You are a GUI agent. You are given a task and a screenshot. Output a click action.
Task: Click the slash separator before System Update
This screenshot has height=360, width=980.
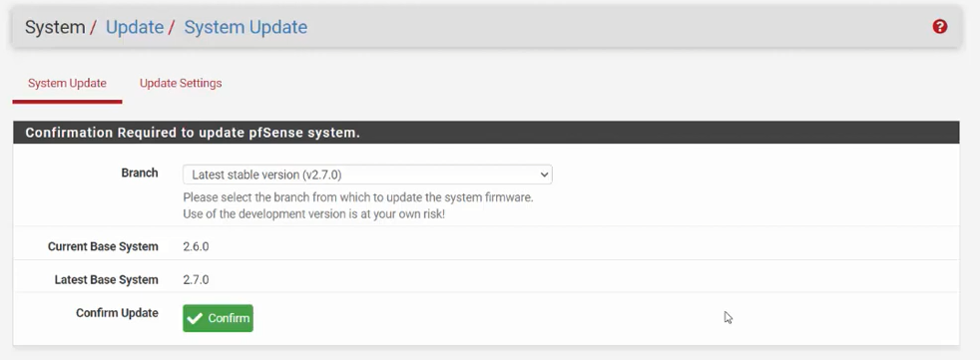(172, 28)
